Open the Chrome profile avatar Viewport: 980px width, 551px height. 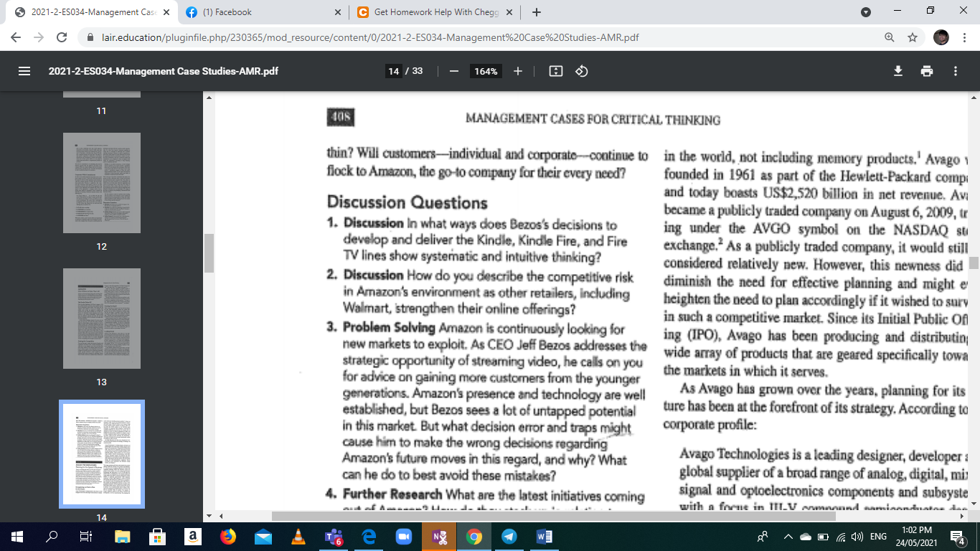point(941,37)
